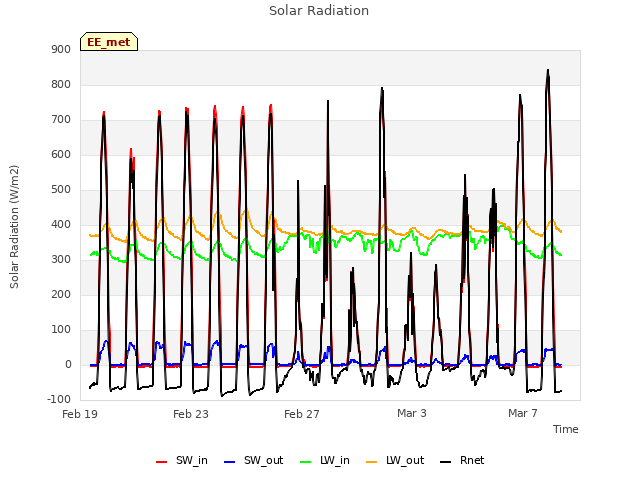
Task: Toggle the Rnet legend entry
Action: point(462,460)
